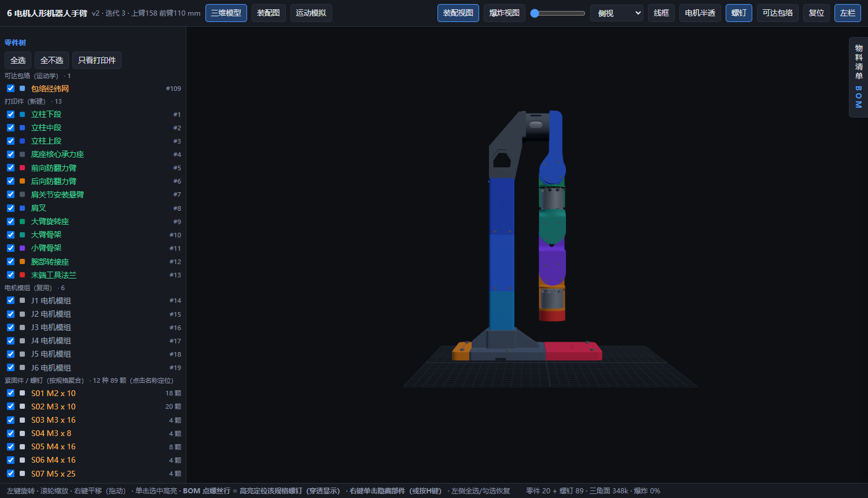868x498 pixels.
Task: Click the 复位 reset view button
Action: [816, 13]
